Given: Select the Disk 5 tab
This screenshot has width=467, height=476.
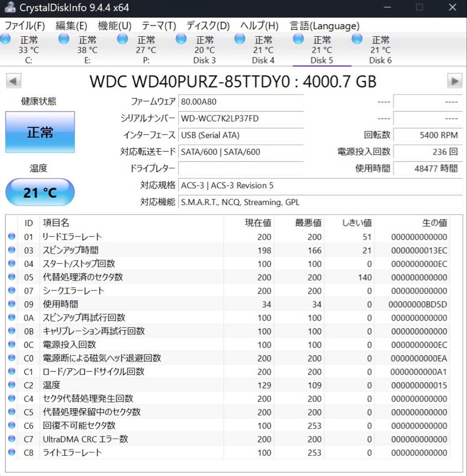Looking at the screenshot, I should [x=322, y=50].
